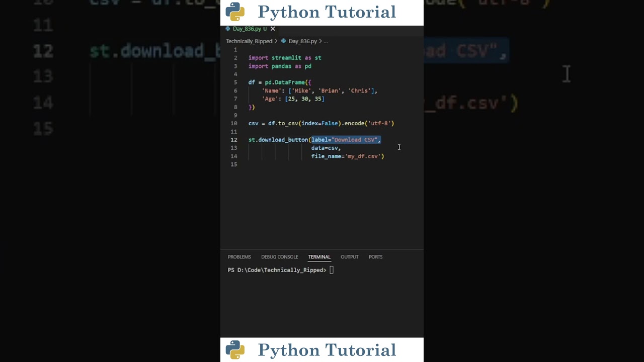
Task: Open the PORTS panel tab
Action: coord(375,257)
